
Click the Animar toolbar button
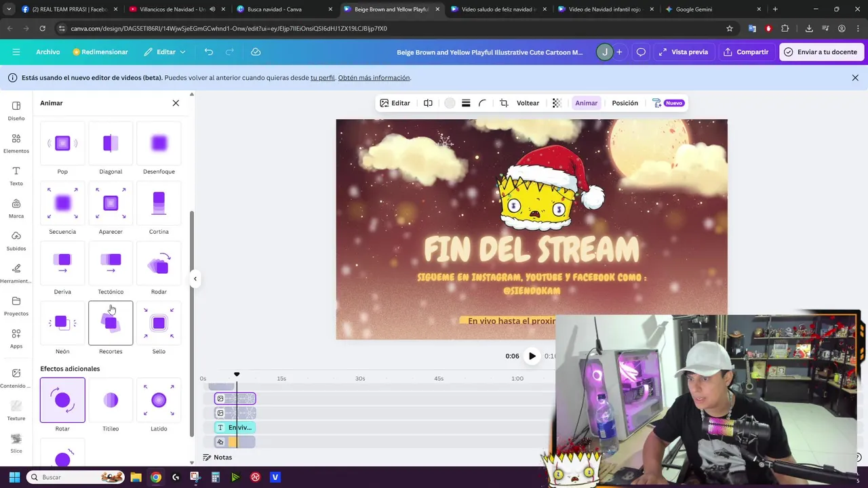coord(587,103)
